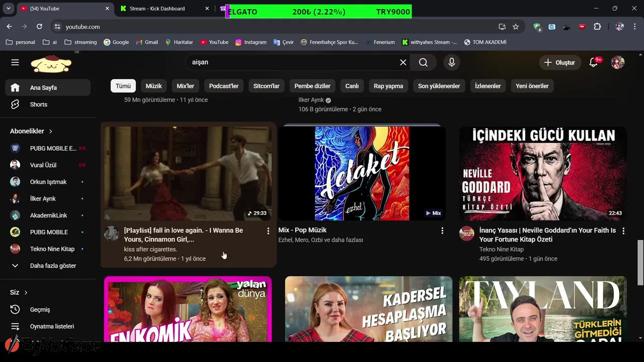Open the Fenerbahçe Spor Ku... bookmark
This screenshot has width=644, height=362.
tap(330, 42)
